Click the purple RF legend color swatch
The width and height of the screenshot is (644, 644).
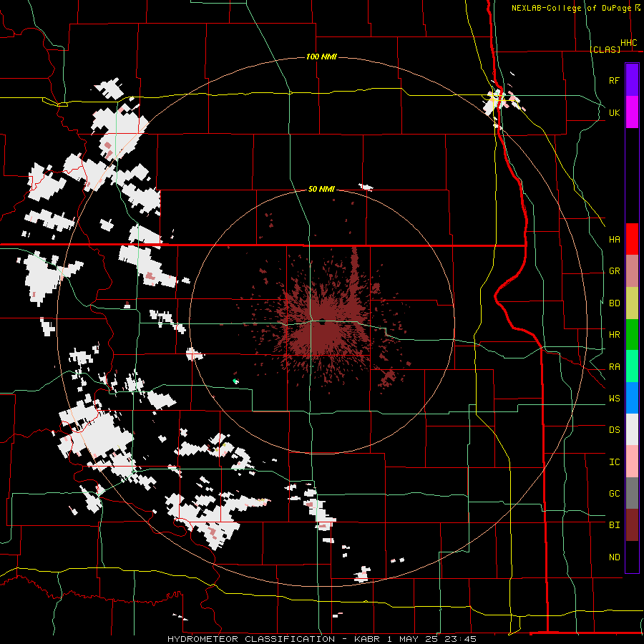632,80
